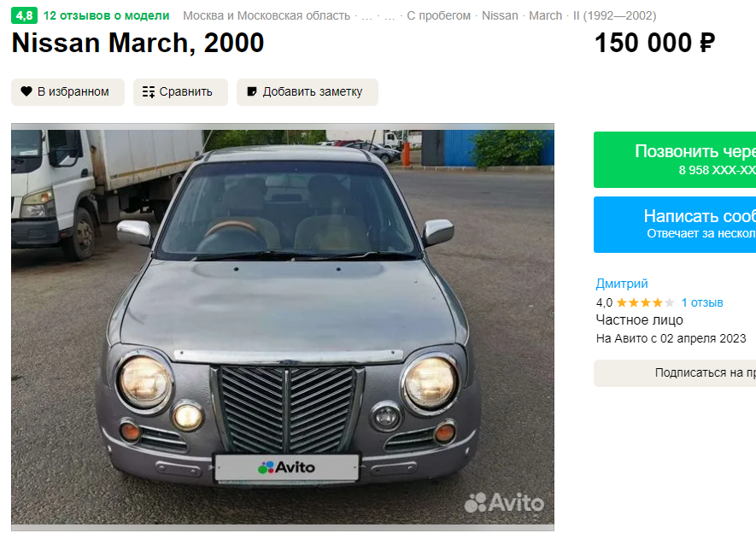756x539 pixels.
Task: Open the Nissan breadcrumb link
Action: tap(500, 16)
